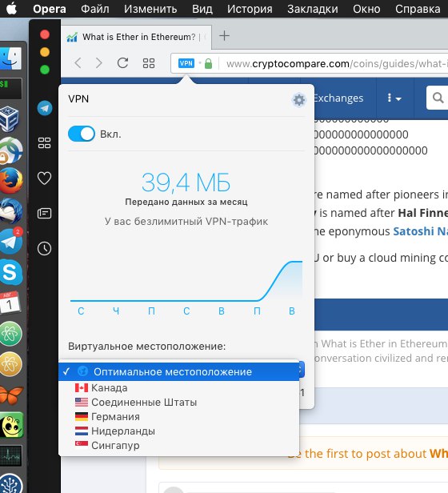This screenshot has width=448, height=493.
Task: Open SourceTree from the Dock
Action: pos(11,484)
